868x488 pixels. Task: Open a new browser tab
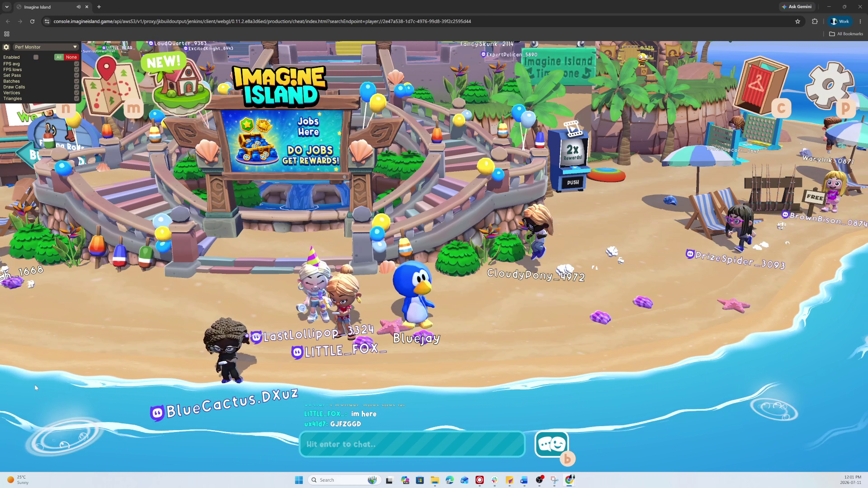(x=99, y=7)
